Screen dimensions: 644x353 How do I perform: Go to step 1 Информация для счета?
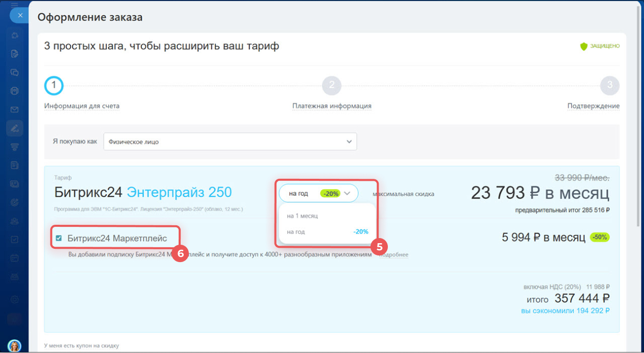coord(54,86)
